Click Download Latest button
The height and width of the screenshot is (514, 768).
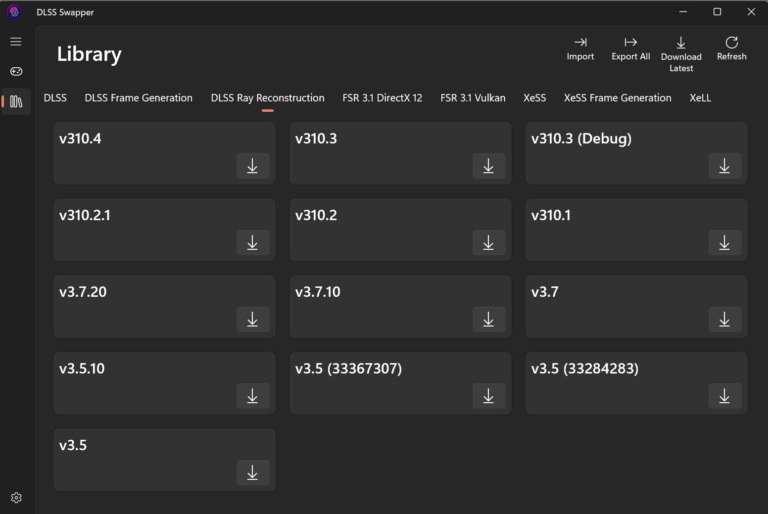(x=681, y=54)
